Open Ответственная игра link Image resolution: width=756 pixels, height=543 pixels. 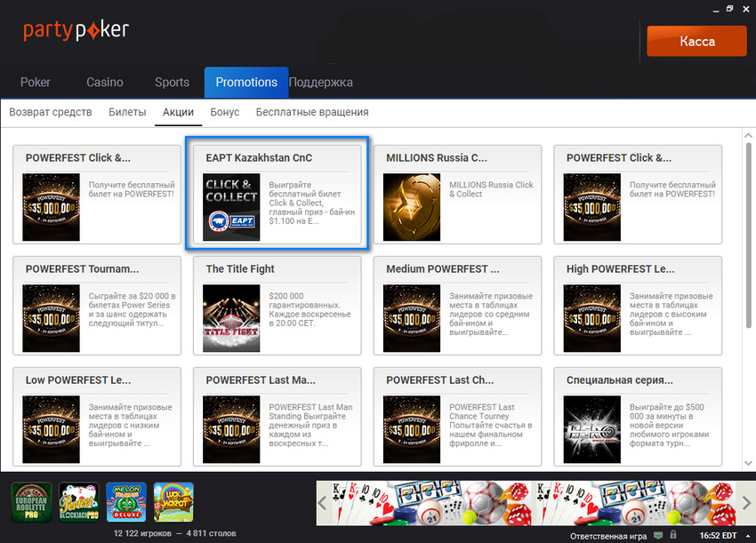608,536
